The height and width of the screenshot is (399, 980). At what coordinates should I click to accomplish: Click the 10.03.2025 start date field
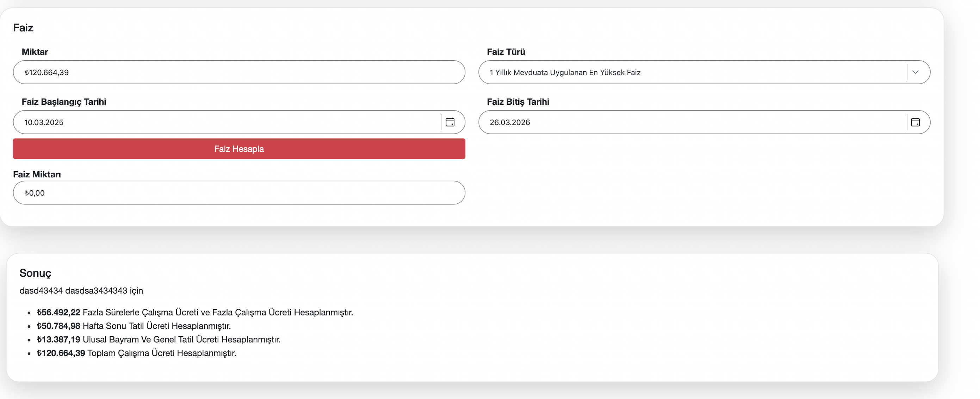pos(228,122)
